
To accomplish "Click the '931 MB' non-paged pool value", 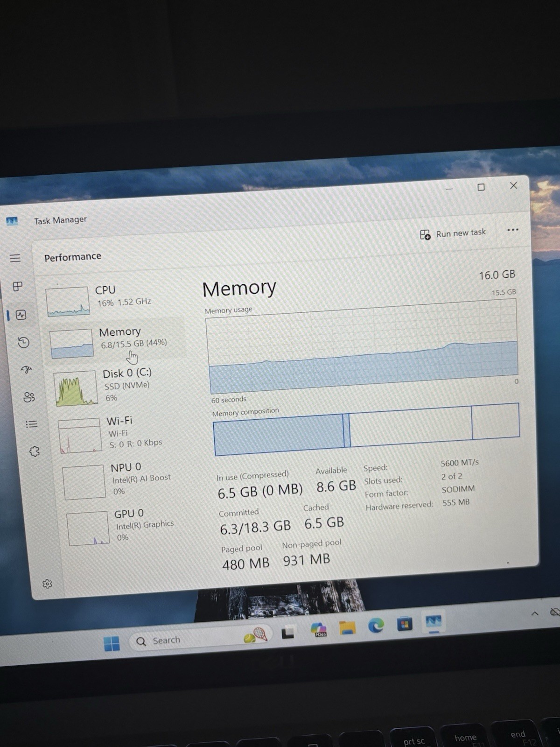I will [306, 560].
